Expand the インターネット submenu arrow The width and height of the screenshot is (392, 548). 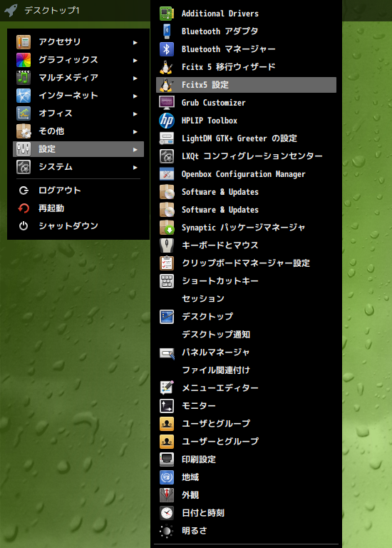[x=135, y=96]
